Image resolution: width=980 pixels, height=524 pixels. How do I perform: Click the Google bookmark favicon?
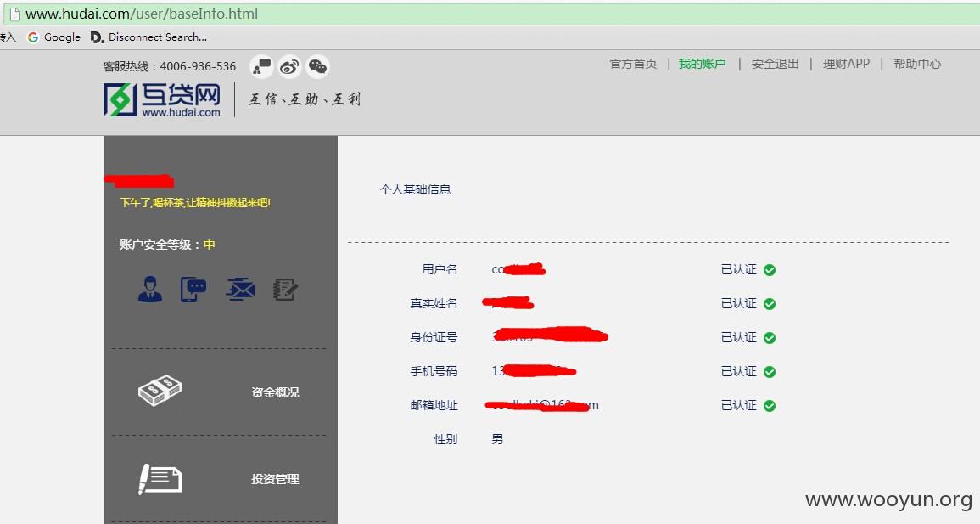[x=33, y=37]
